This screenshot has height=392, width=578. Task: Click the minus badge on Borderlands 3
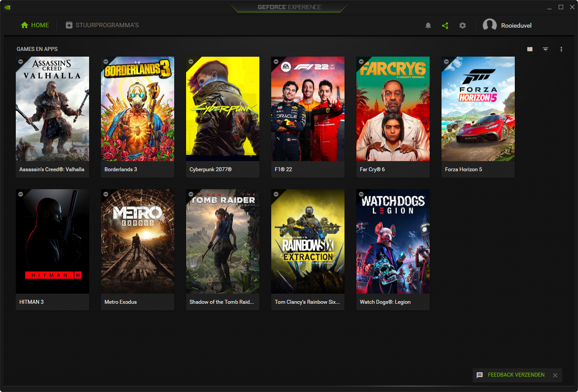pyautogui.click(x=106, y=61)
